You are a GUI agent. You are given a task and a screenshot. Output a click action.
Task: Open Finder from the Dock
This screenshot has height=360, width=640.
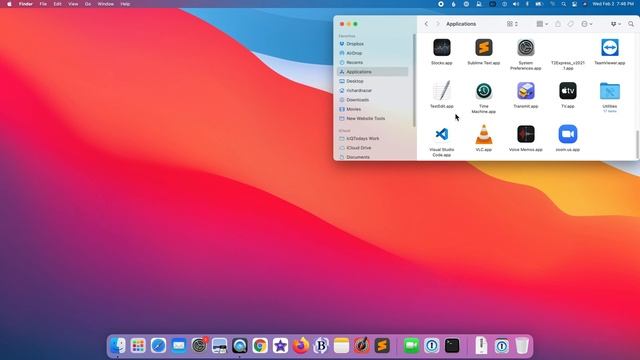(118, 346)
